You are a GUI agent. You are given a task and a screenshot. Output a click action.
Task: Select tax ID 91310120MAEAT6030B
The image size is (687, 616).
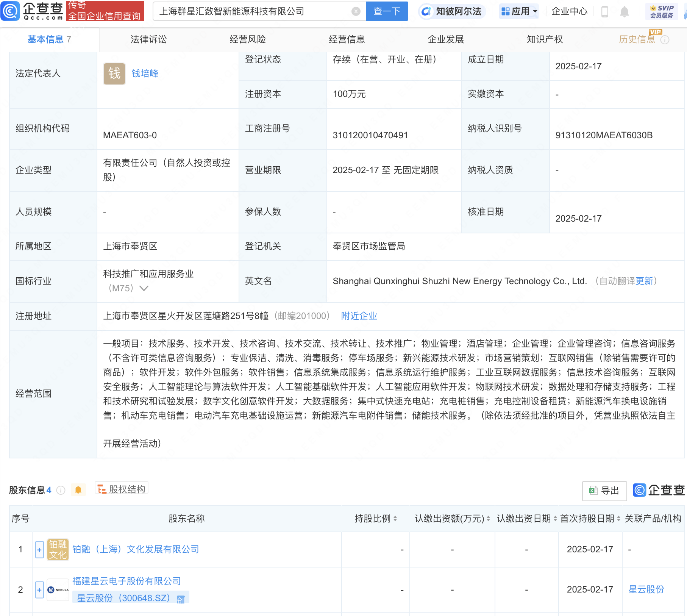(604, 135)
